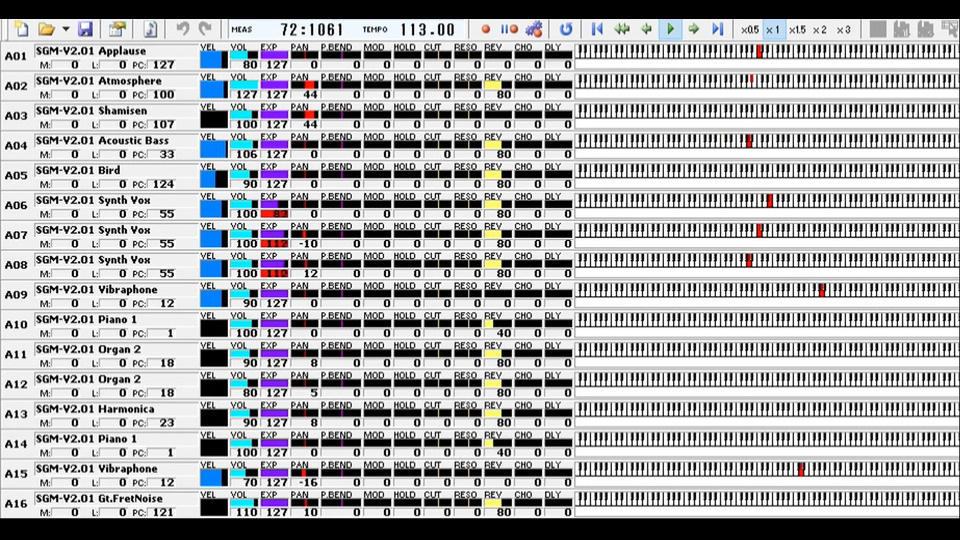Save the song with floppy icon
The width and height of the screenshot is (960, 540).
click(x=85, y=29)
